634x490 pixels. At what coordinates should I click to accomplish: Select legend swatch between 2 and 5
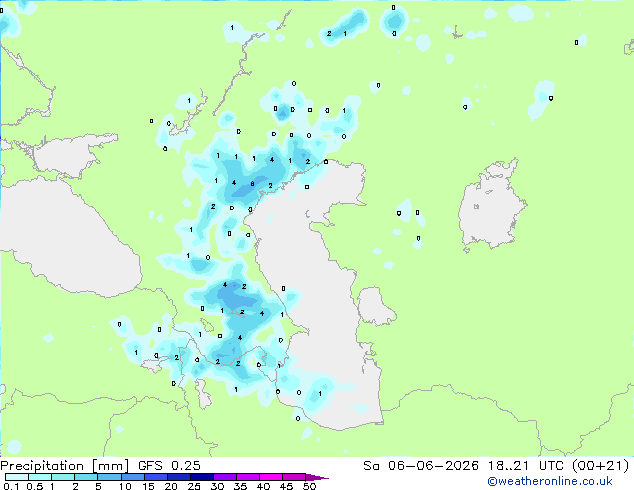[x=86, y=477]
